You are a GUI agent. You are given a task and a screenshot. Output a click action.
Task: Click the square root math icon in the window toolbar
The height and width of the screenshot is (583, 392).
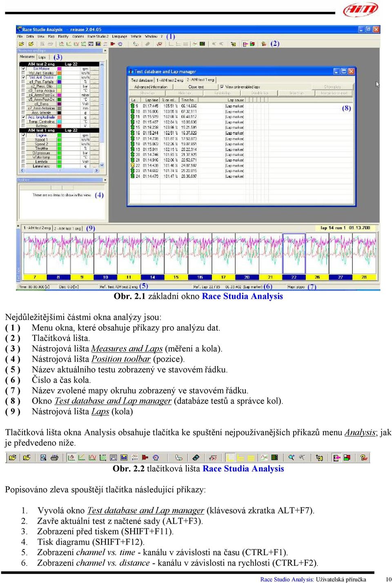[160, 44]
